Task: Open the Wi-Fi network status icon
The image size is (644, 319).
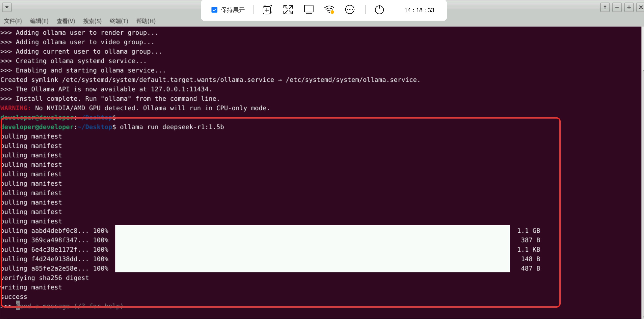Action: click(329, 10)
